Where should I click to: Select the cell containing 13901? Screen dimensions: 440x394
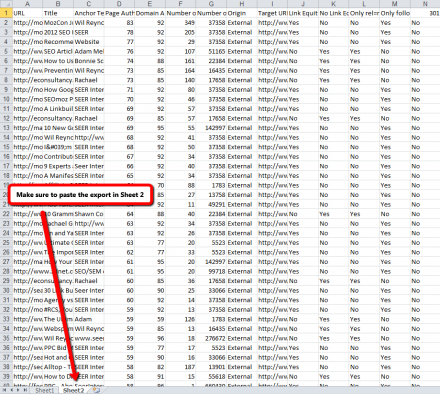tap(211, 367)
